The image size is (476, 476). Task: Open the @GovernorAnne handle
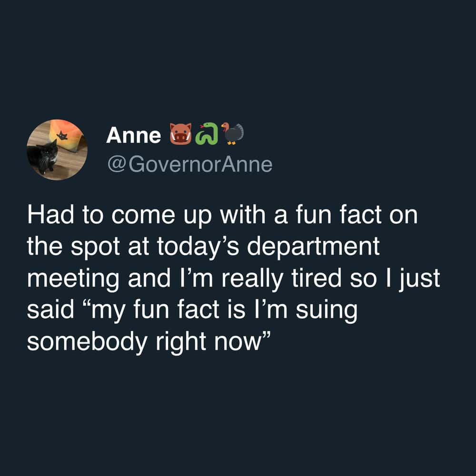[189, 165]
